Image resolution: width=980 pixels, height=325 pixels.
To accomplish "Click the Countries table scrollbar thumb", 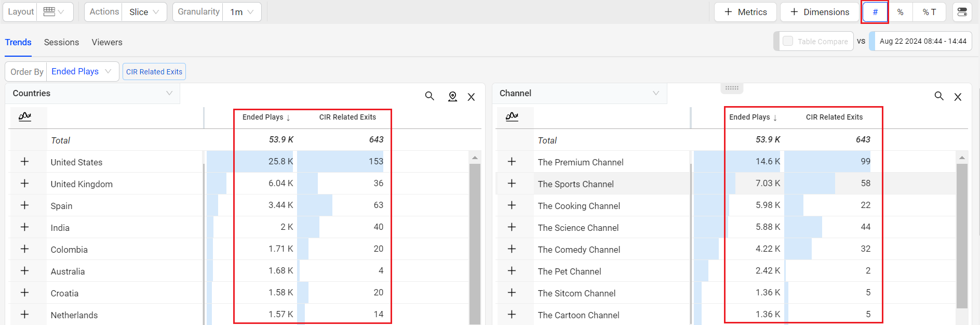I will [x=475, y=244].
